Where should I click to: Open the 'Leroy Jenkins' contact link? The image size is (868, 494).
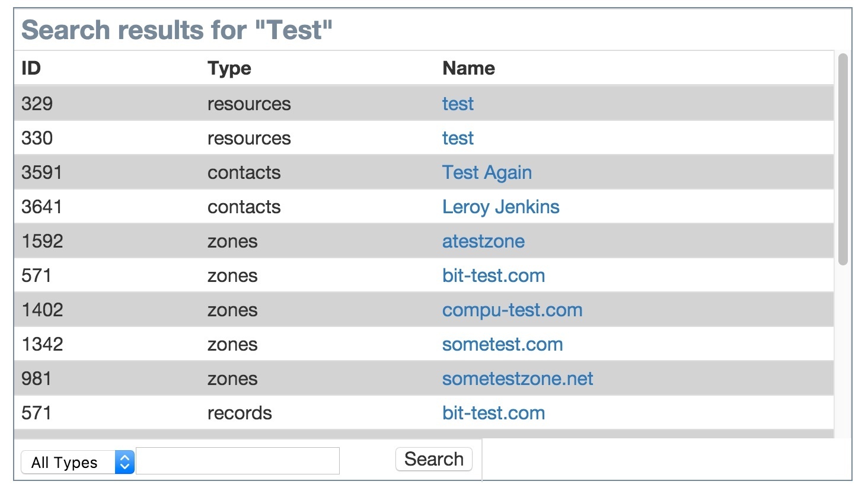click(500, 207)
